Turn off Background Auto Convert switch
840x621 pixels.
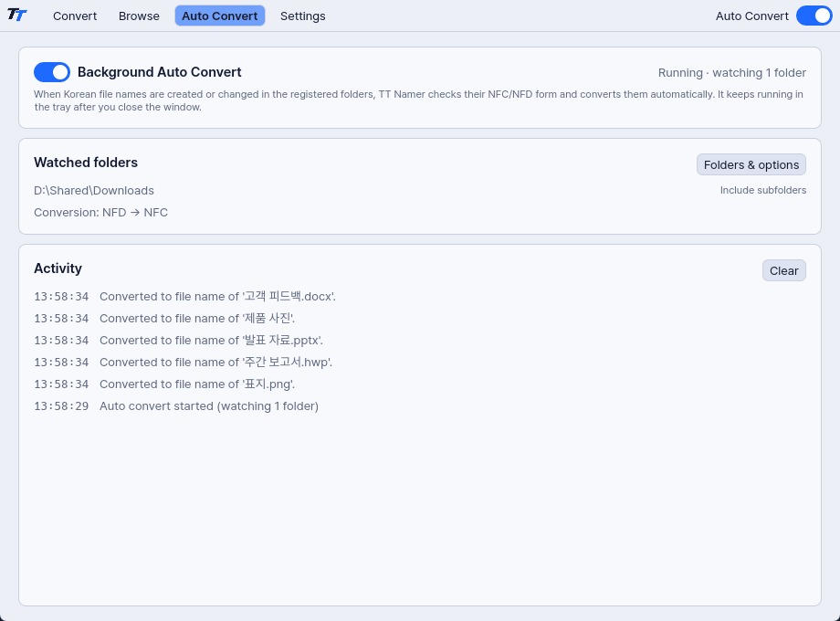[52, 72]
